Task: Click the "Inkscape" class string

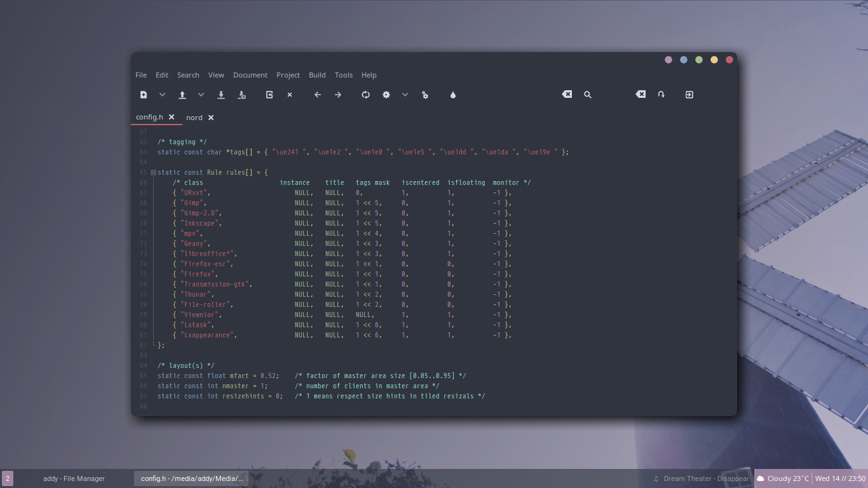Action: tap(200, 223)
